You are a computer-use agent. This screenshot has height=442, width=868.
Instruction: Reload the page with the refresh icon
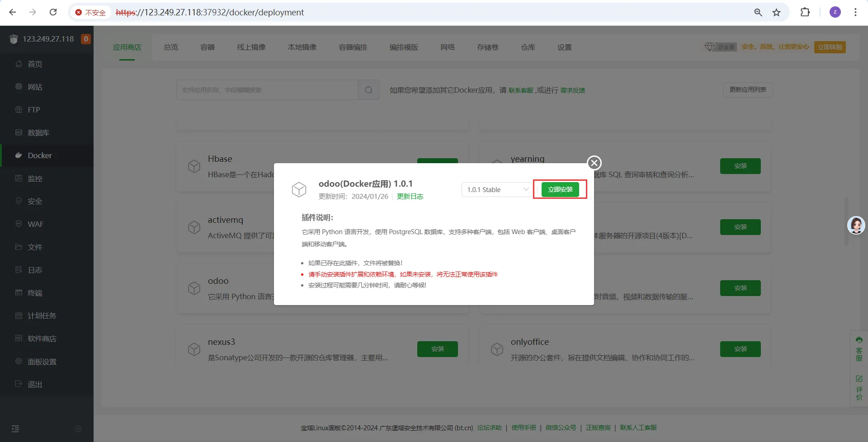(x=53, y=12)
